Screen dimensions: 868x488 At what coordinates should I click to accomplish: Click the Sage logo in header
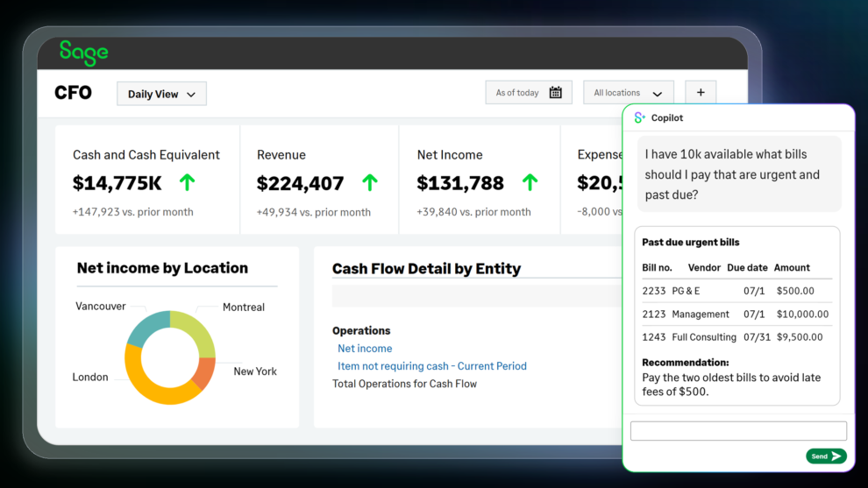(x=83, y=53)
